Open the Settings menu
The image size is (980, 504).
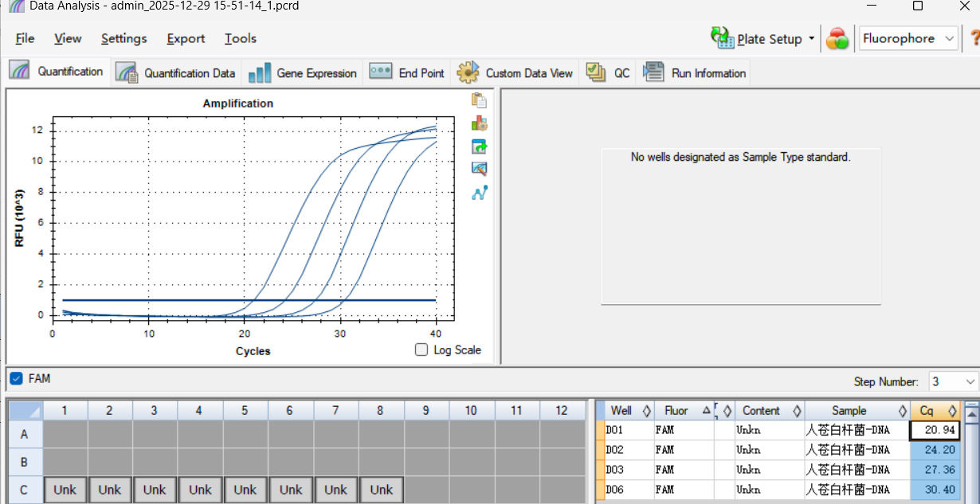124,38
